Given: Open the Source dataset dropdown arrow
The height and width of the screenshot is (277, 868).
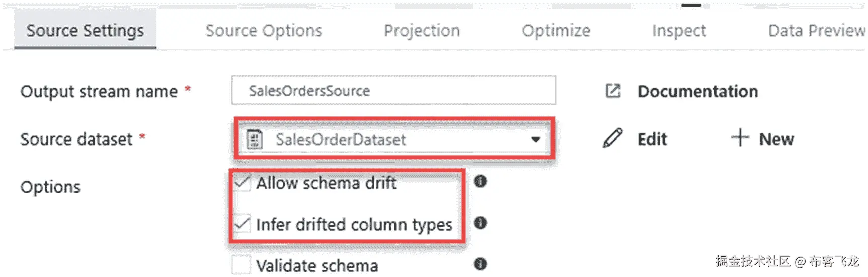Looking at the screenshot, I should click(536, 140).
